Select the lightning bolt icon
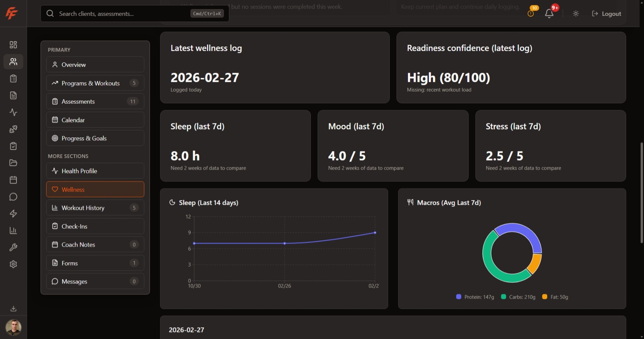Viewport: 644px width, 339px height. point(13,213)
